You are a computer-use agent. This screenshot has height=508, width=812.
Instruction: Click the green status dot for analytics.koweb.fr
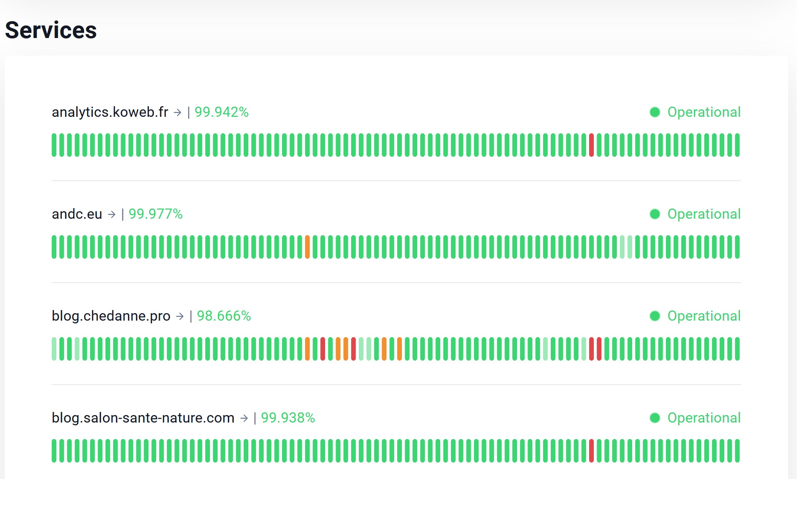(x=655, y=112)
